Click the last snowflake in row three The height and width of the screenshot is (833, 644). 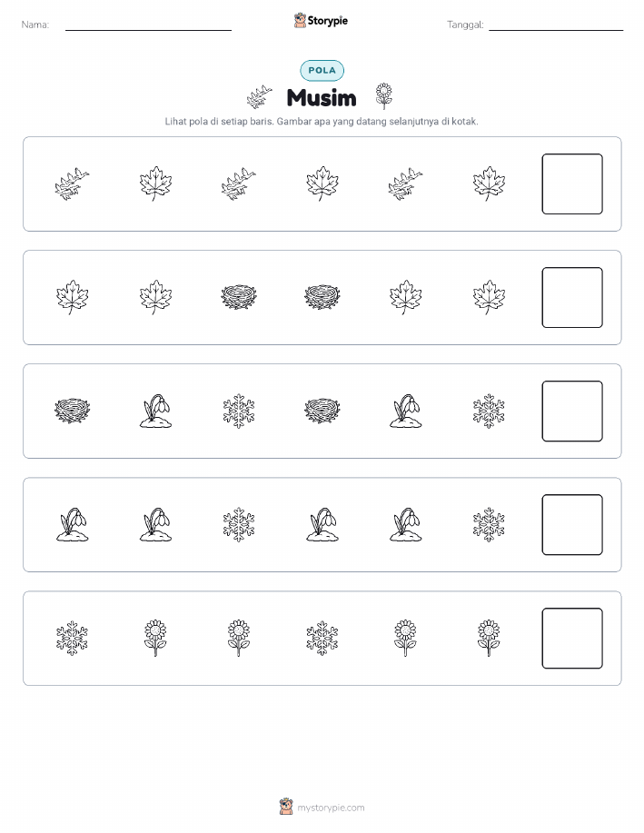click(489, 411)
